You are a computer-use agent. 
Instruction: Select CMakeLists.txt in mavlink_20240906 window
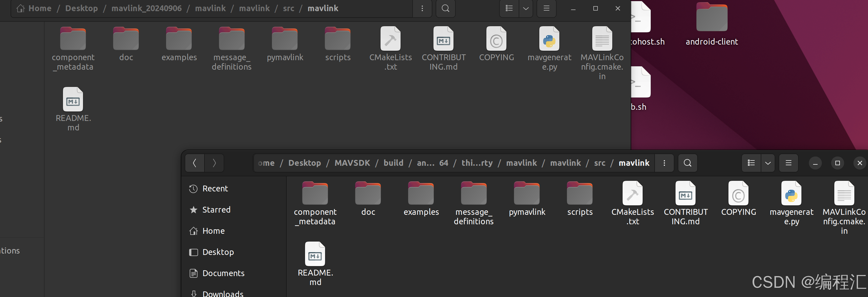pyautogui.click(x=391, y=48)
